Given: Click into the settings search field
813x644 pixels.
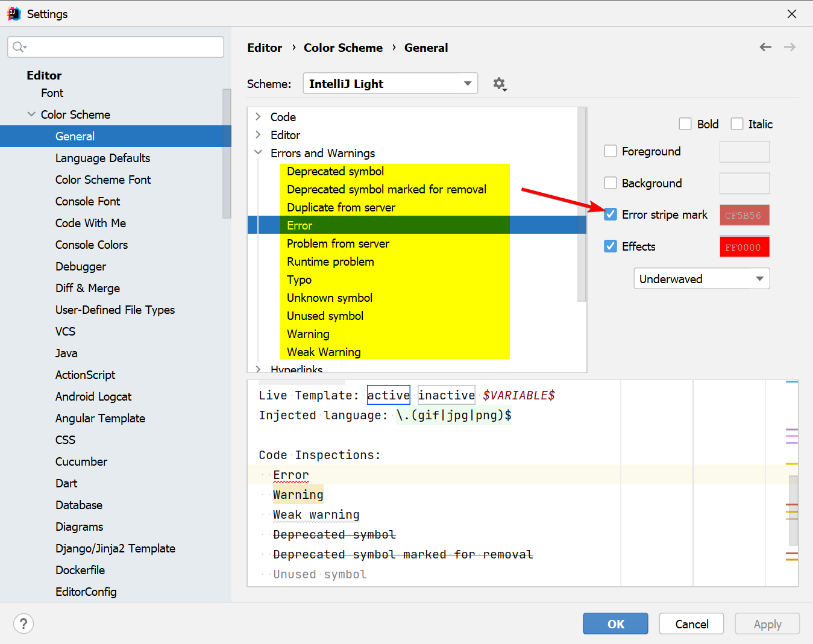Looking at the screenshot, I should coord(116,47).
